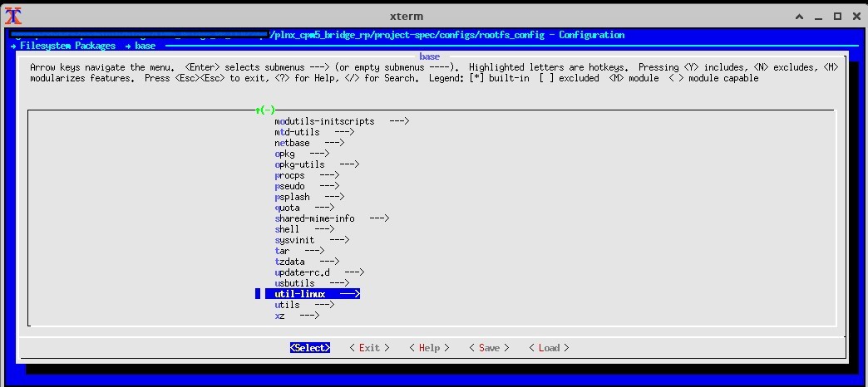
Task: Open the tzdata submenu
Action: 306,262
